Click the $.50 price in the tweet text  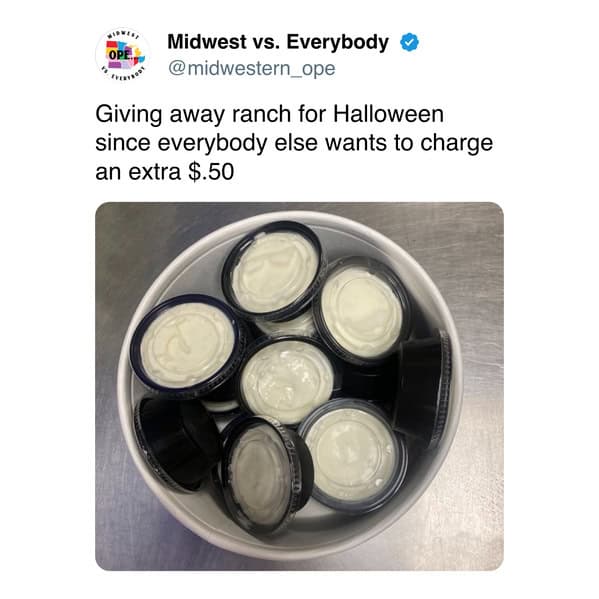211,172
